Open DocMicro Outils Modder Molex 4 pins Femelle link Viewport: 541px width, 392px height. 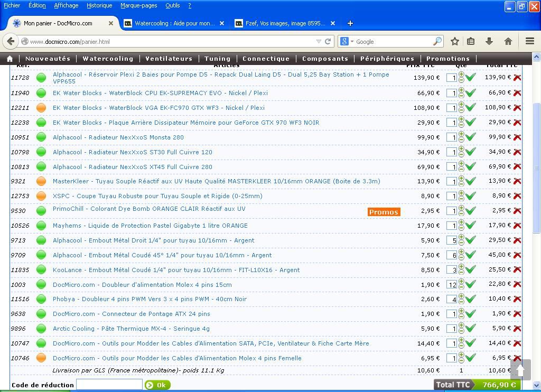[177, 358]
